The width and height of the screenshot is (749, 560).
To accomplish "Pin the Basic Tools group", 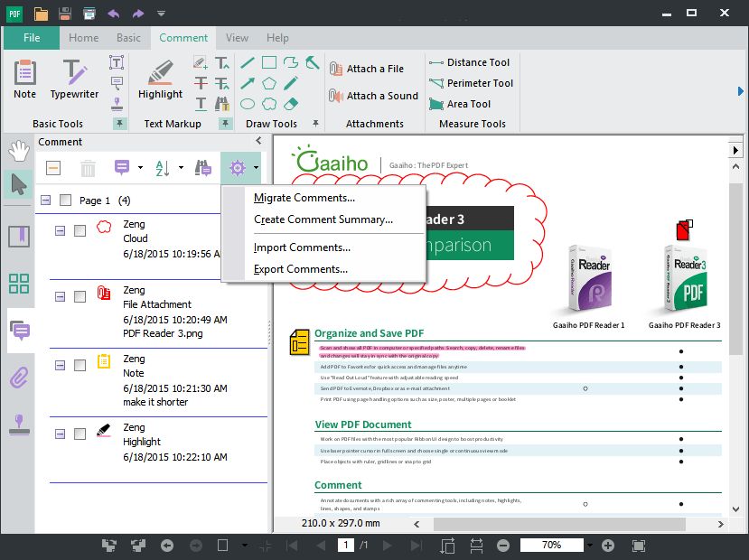I will pyautogui.click(x=119, y=124).
